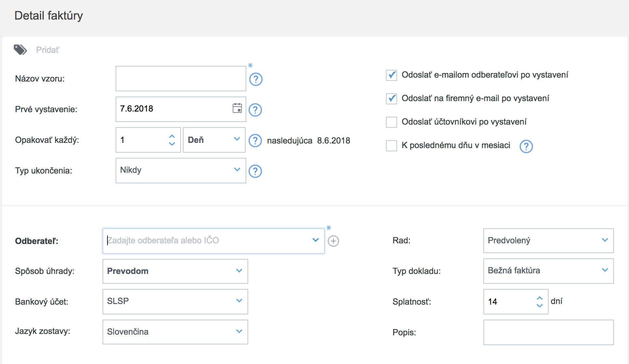The height and width of the screenshot is (364, 629).
Task: Show help for Opakovať každý interval
Action: click(x=255, y=141)
